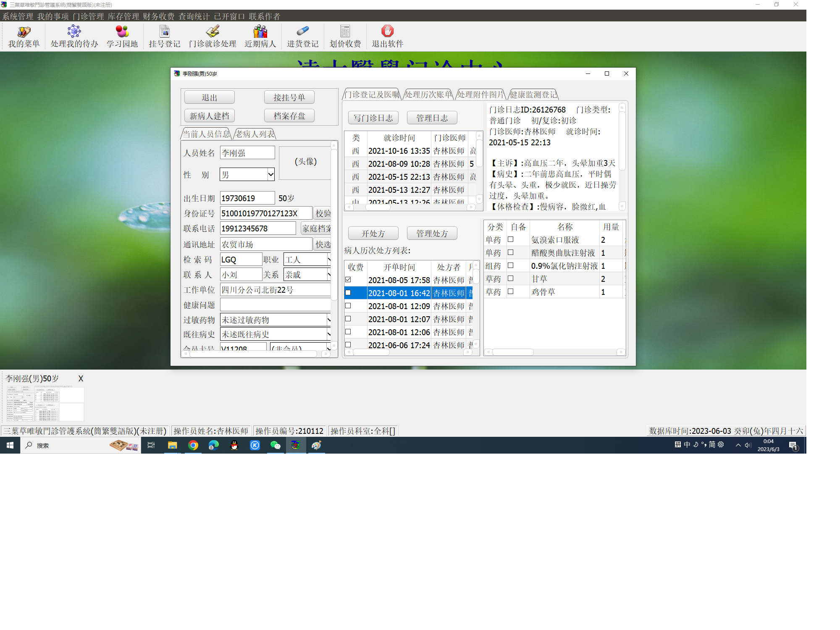Click 管理日志 button
This screenshot has width=840, height=630.
click(x=432, y=118)
